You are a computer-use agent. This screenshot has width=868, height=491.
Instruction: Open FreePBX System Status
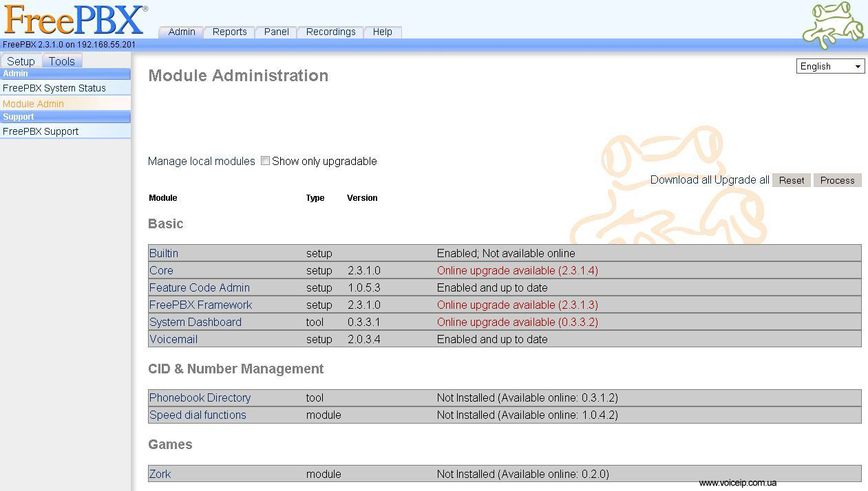click(54, 88)
